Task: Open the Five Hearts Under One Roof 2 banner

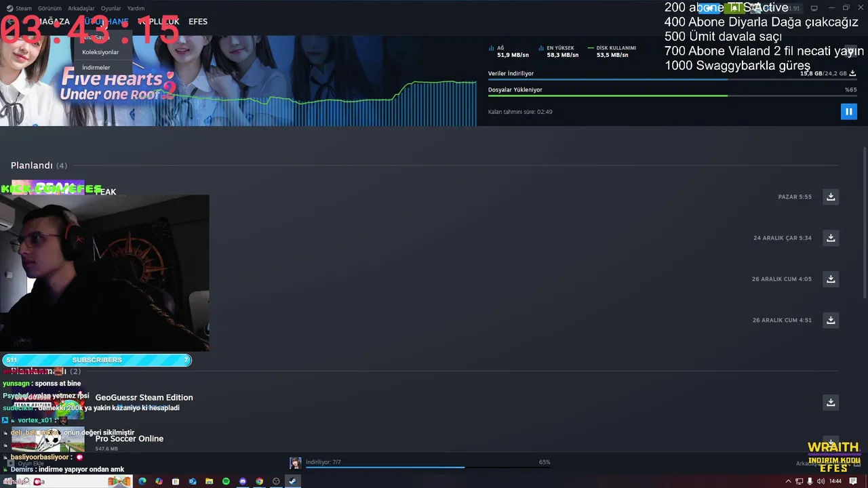Action: pyautogui.click(x=237, y=81)
